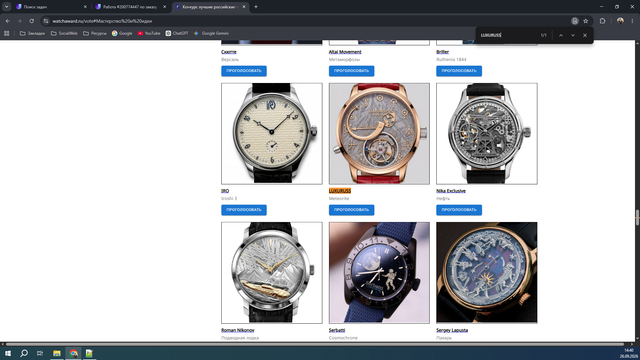
Task: Open the apps grid in bookmarks bar
Action: tap(7, 33)
